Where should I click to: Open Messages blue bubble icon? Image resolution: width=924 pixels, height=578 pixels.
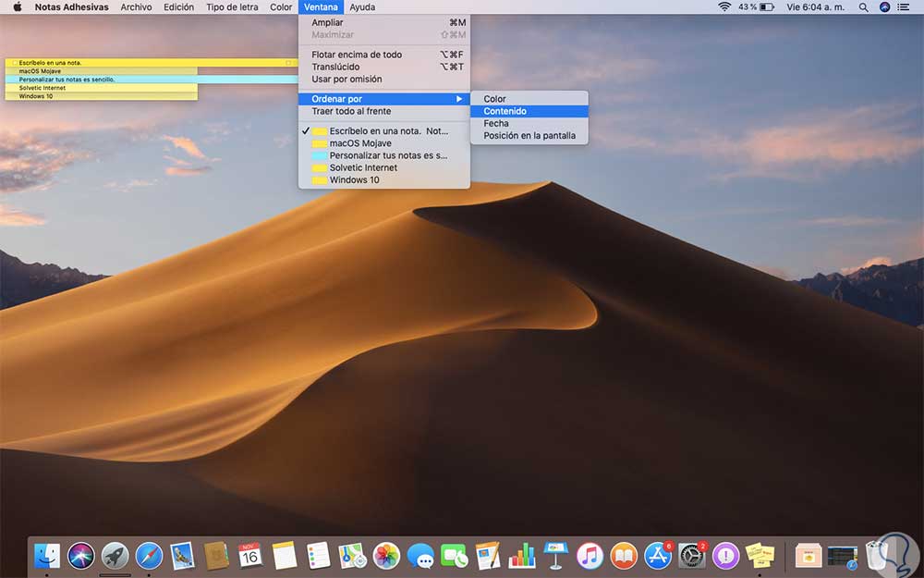click(420, 556)
